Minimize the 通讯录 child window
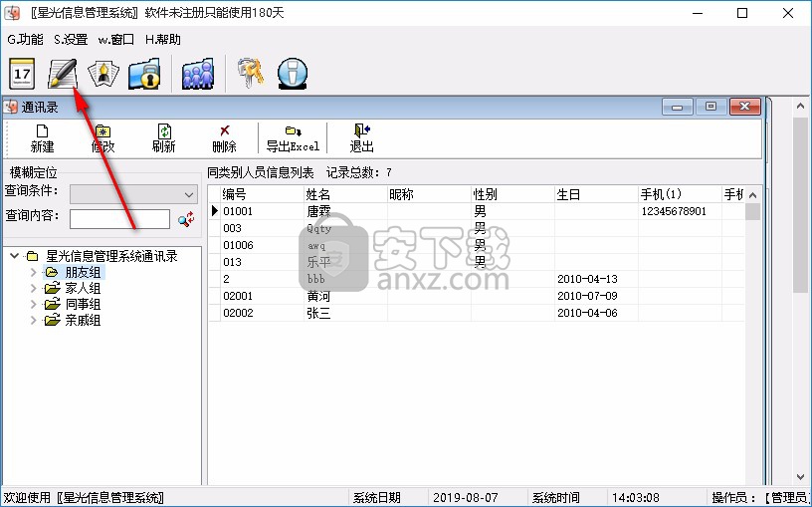 [677, 107]
